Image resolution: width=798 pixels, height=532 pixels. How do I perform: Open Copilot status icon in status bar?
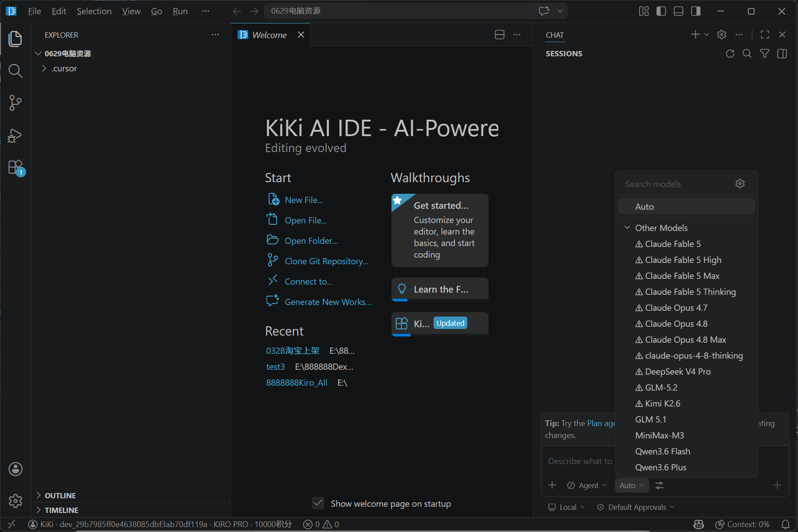pyautogui.click(x=699, y=524)
